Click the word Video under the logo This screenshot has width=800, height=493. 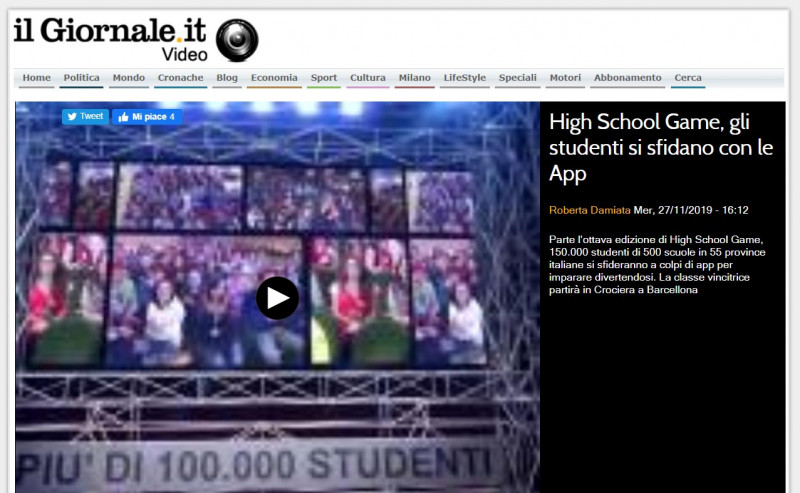pyautogui.click(x=185, y=55)
